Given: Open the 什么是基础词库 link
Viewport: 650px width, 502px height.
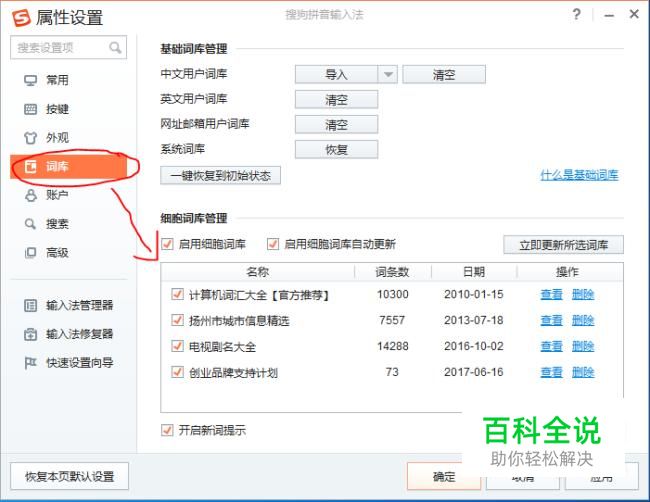Looking at the screenshot, I should coord(579,175).
